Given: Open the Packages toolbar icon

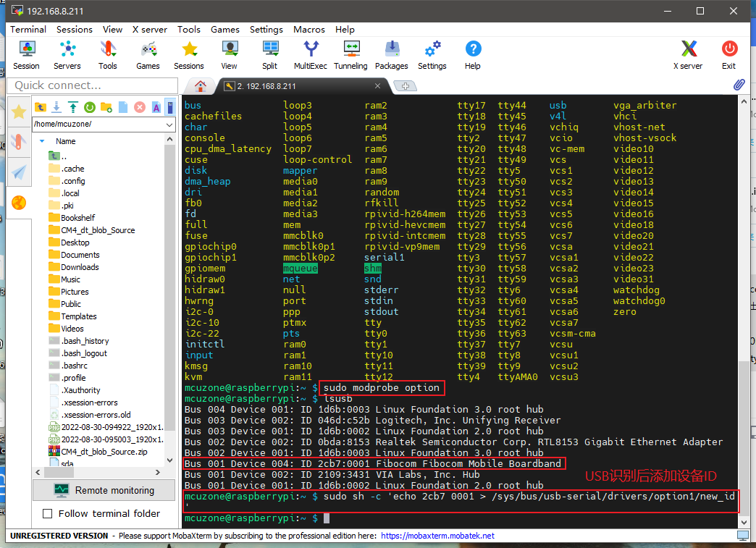Looking at the screenshot, I should pyautogui.click(x=392, y=56).
